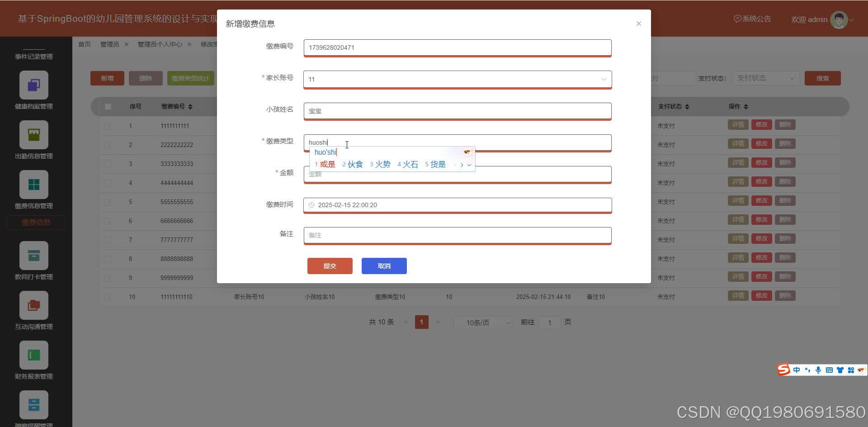Viewport: 868px width, 427px height.
Task: Switch to the 首页 tab
Action: pyautogui.click(x=84, y=44)
